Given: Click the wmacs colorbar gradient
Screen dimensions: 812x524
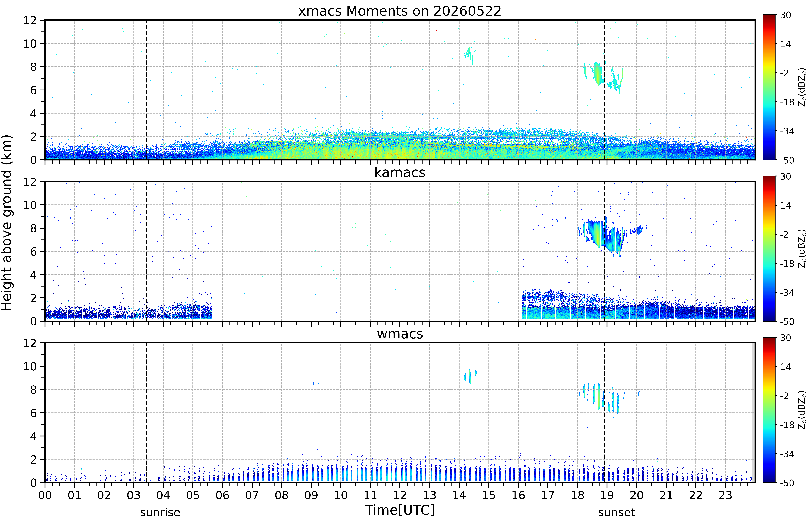Looking at the screenshot, I should [769, 410].
